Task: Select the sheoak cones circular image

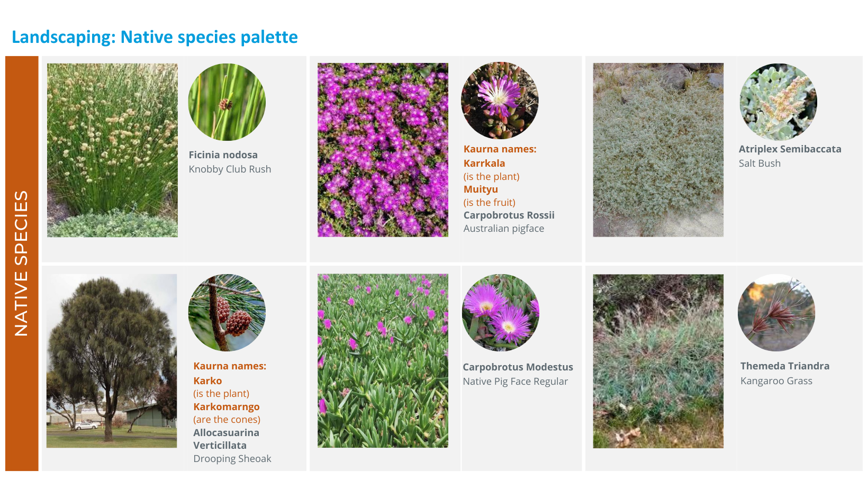Action: (227, 312)
